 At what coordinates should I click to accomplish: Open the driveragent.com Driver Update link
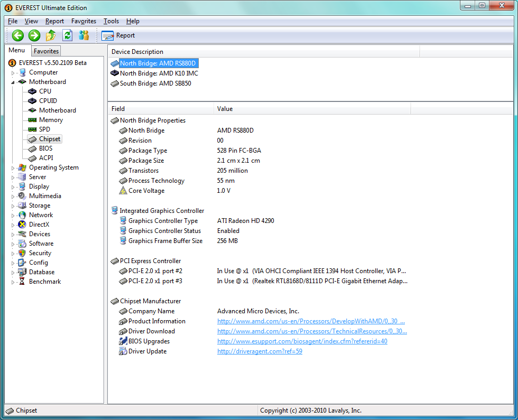(260, 351)
